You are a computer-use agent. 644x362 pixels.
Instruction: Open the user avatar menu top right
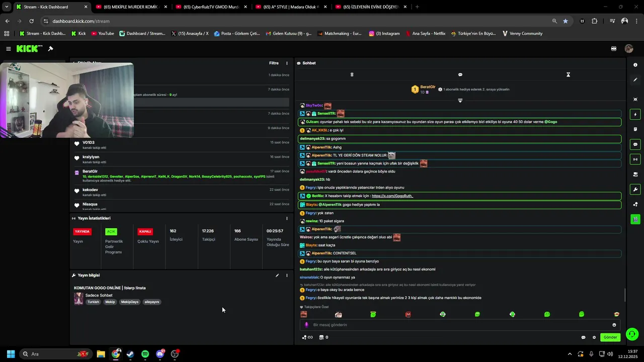coord(629,49)
